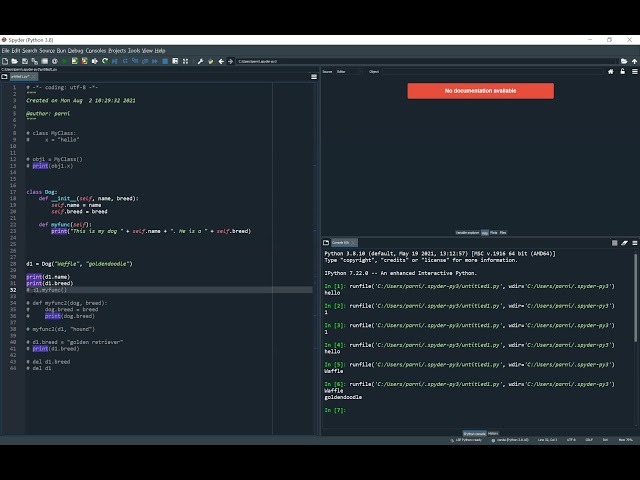
Task: Run the current cell
Action: tap(75, 61)
